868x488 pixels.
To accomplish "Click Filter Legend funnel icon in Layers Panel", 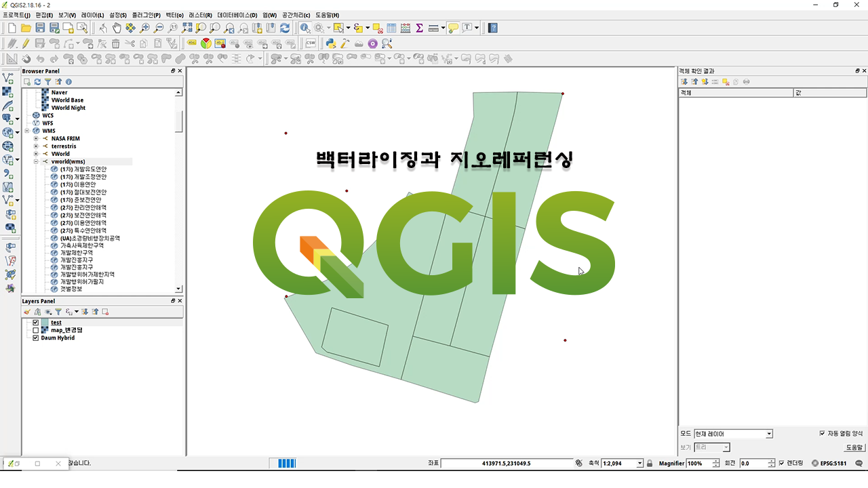I will [58, 312].
